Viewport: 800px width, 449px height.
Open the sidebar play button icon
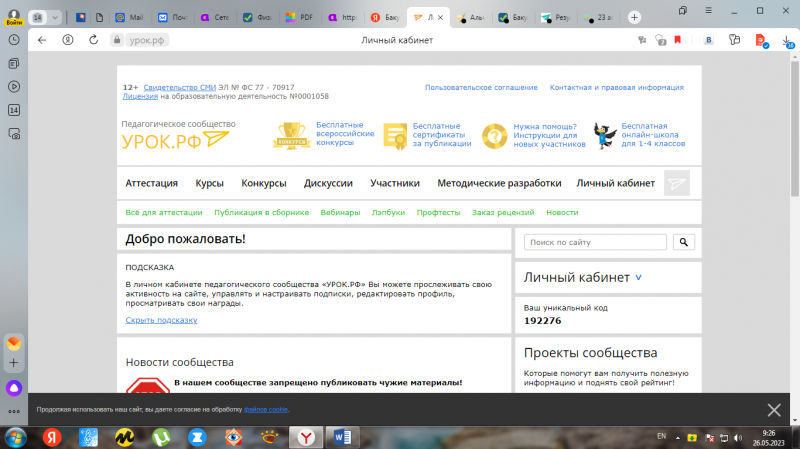click(x=14, y=87)
